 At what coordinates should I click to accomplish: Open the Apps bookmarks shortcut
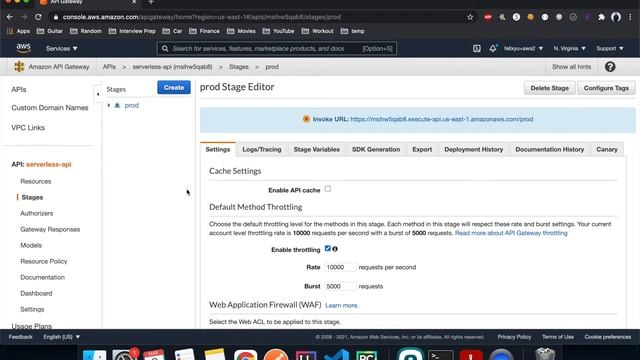19,31
